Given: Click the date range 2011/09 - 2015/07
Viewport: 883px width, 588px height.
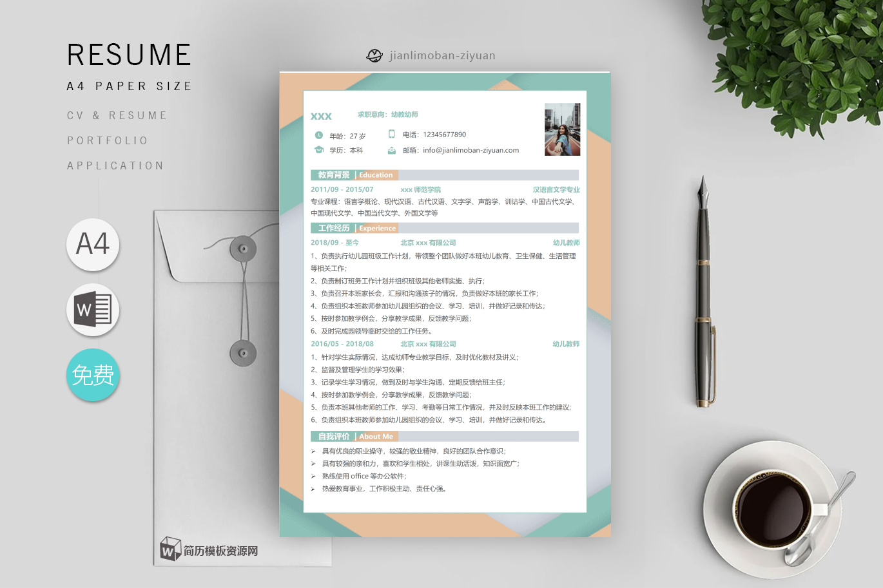Looking at the screenshot, I should click(342, 189).
